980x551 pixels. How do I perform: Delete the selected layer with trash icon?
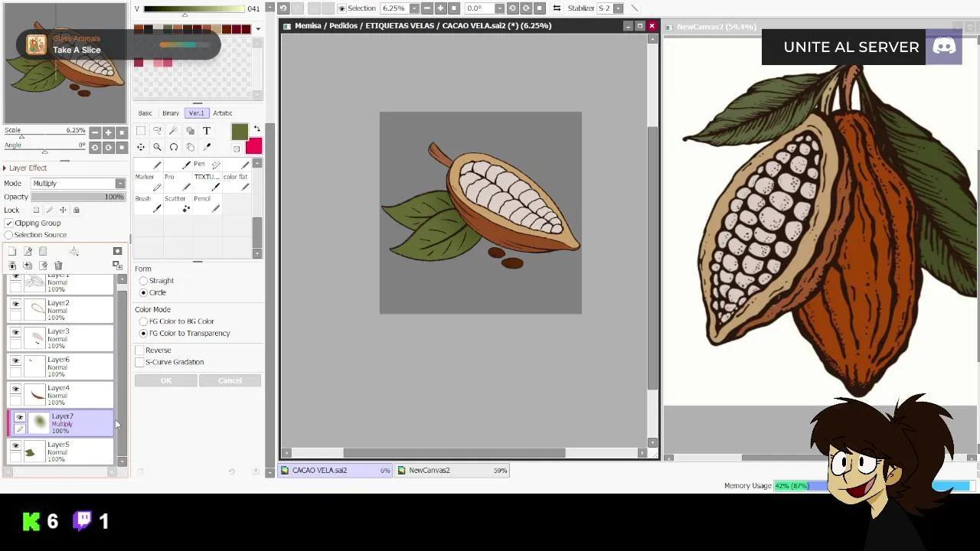58,266
